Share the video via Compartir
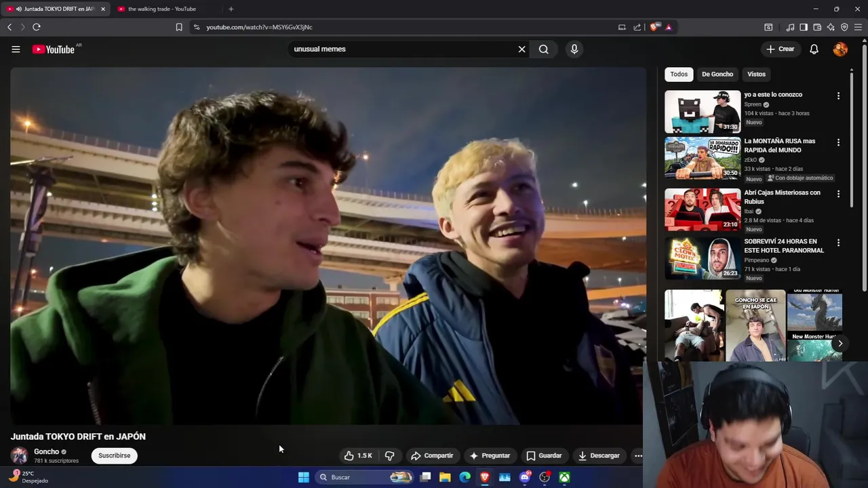This screenshot has width=868, height=488. (x=432, y=455)
